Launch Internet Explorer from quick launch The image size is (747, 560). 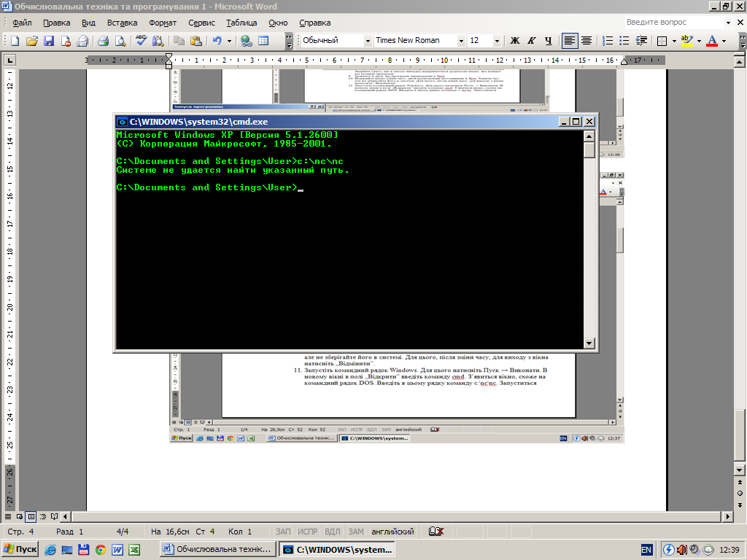click(50, 550)
